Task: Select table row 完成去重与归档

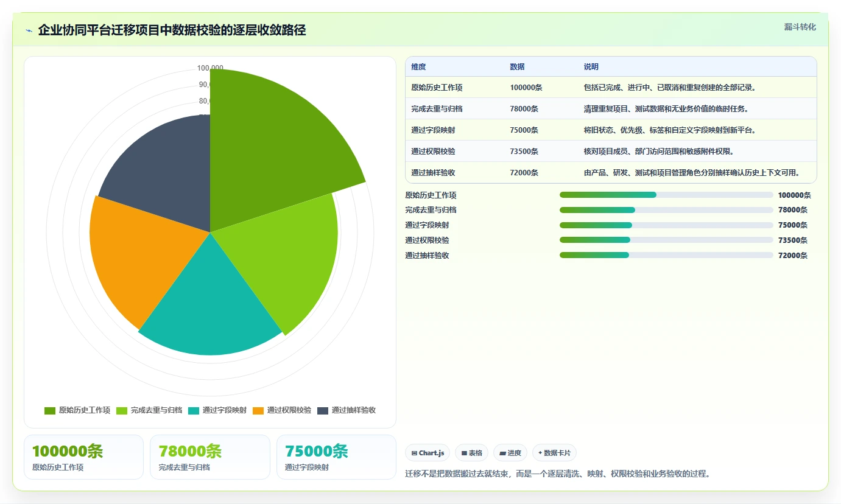Action: (x=611, y=109)
